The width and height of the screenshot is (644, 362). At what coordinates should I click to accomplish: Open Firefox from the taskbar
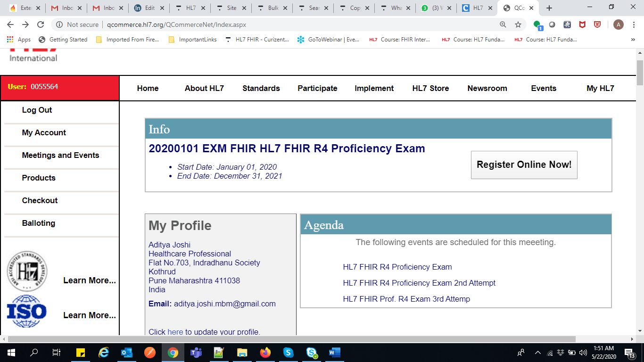tap(265, 353)
